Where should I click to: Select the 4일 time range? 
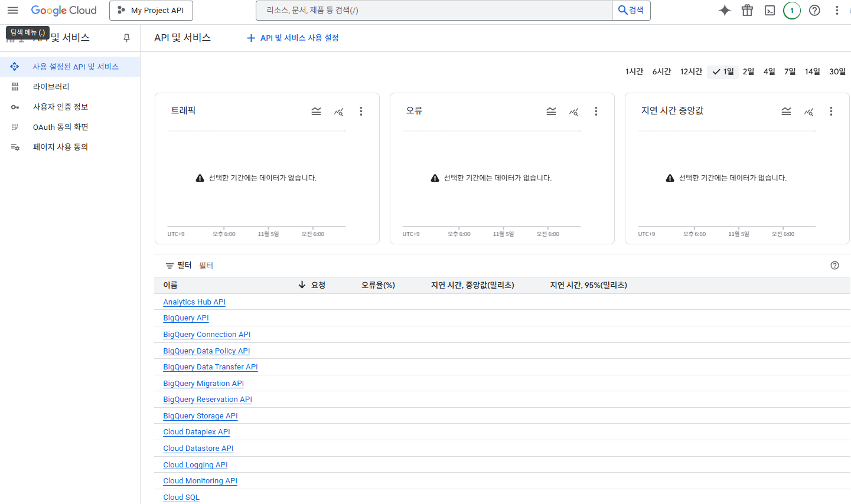769,71
